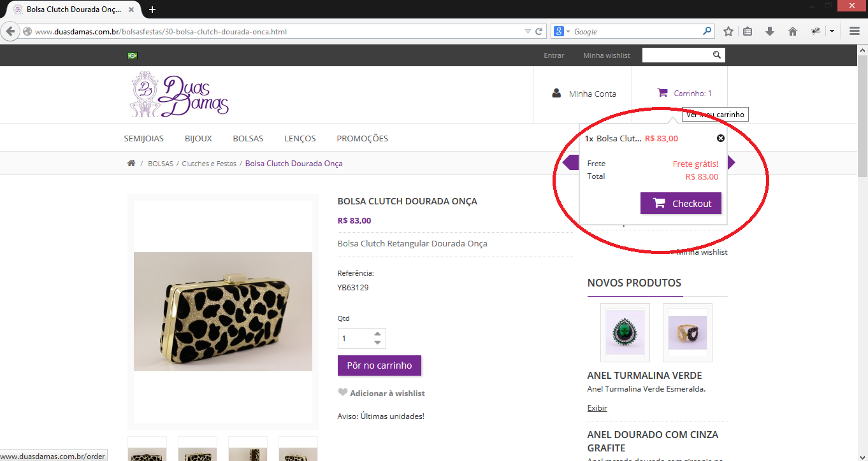Image resolution: width=868 pixels, height=461 pixels.
Task: Click the Duas Damas logo
Action: [179, 94]
